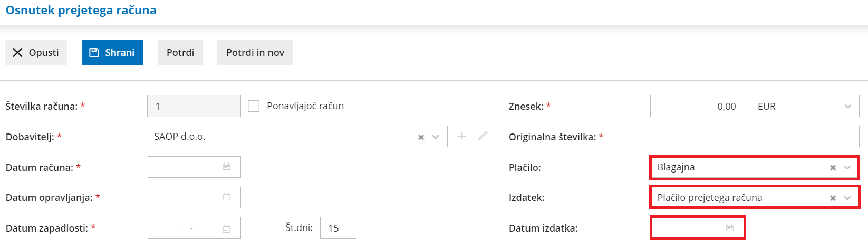
Task: Clear the Blagajna payment selection
Action: click(x=833, y=168)
